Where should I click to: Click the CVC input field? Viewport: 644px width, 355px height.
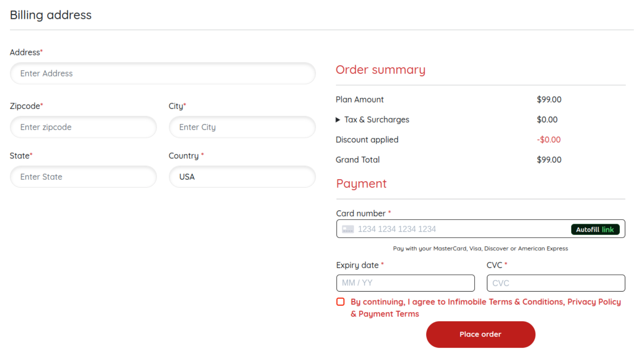(556, 283)
